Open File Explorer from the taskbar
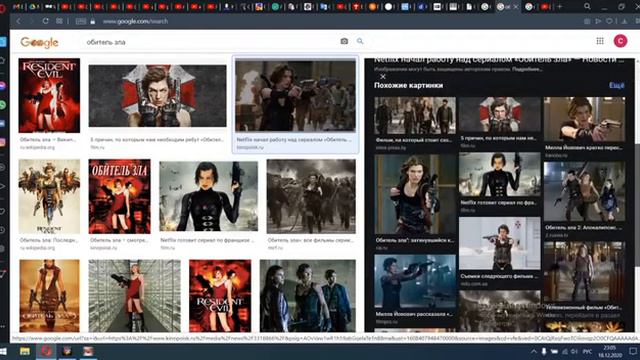Image resolution: width=640 pixels, height=360 pixels. click(25, 351)
